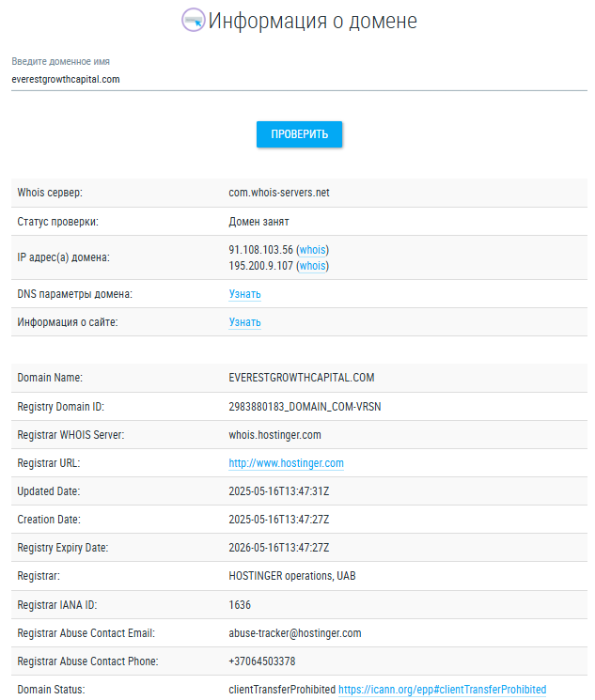Click the whois.hostinger.com server value
The width and height of the screenshot is (595, 700).
pyautogui.click(x=274, y=435)
